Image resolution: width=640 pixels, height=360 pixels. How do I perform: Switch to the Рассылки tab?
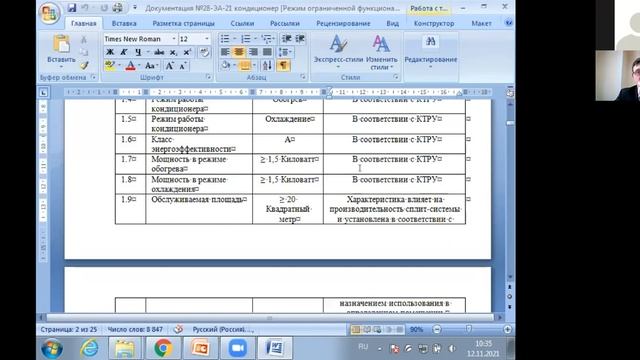click(284, 23)
